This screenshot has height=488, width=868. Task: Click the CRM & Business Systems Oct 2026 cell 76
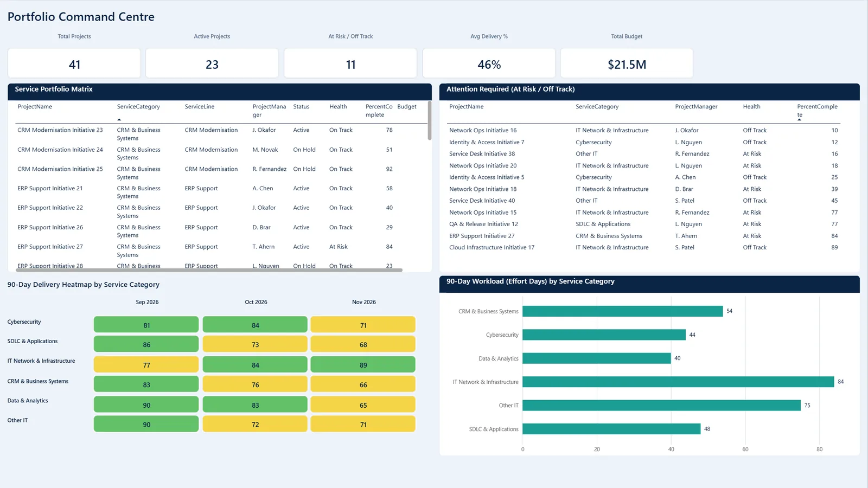[x=255, y=384]
